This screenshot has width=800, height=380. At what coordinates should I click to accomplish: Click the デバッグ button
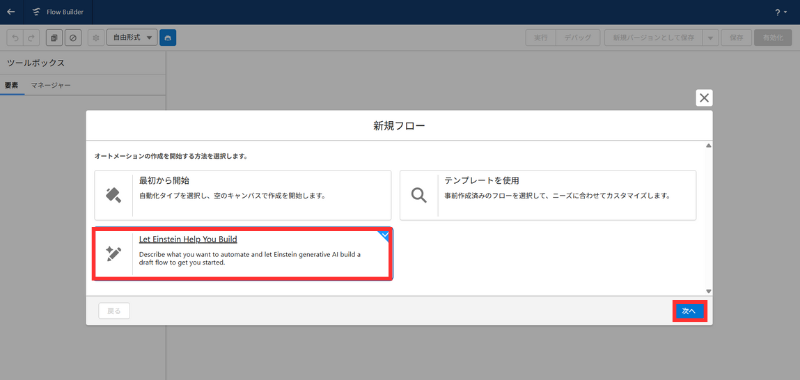coord(578,38)
